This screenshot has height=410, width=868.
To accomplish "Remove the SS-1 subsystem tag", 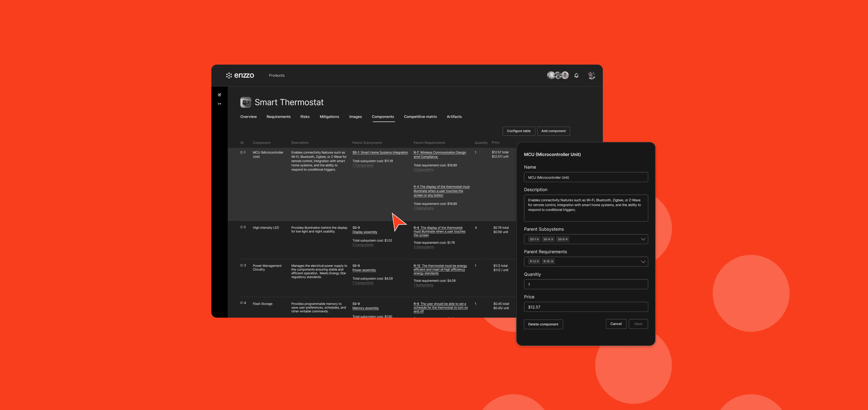I will click(x=538, y=239).
